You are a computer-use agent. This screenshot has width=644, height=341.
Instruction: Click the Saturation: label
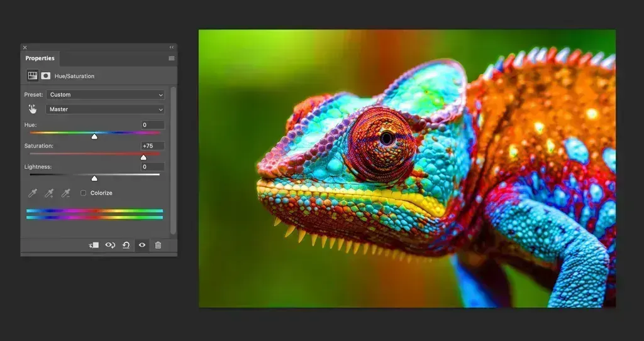[x=38, y=146]
